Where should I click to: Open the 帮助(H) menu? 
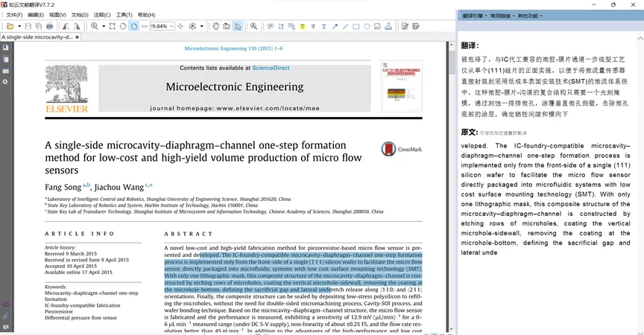click(x=146, y=15)
